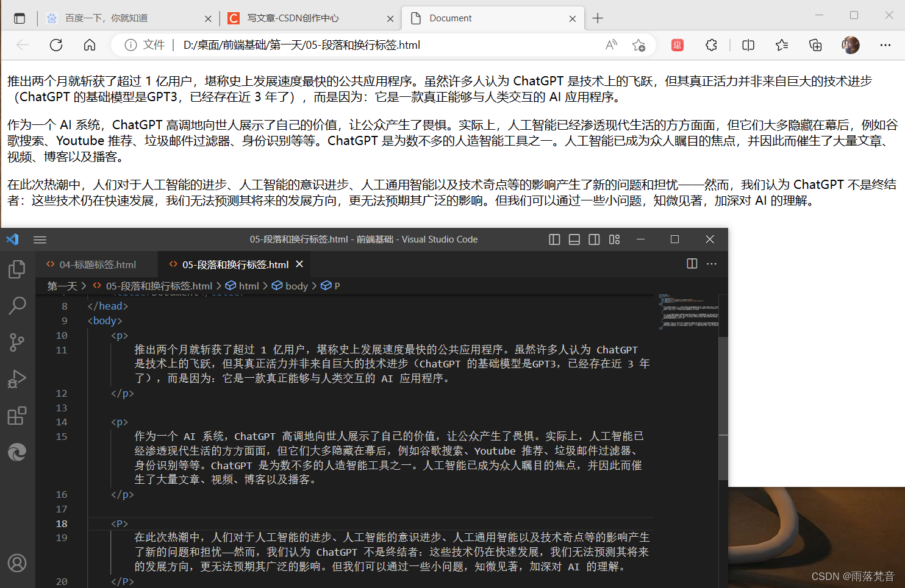Open Microsoft Edge Tools icon in activity bar
The height and width of the screenshot is (588, 905).
pyautogui.click(x=17, y=452)
